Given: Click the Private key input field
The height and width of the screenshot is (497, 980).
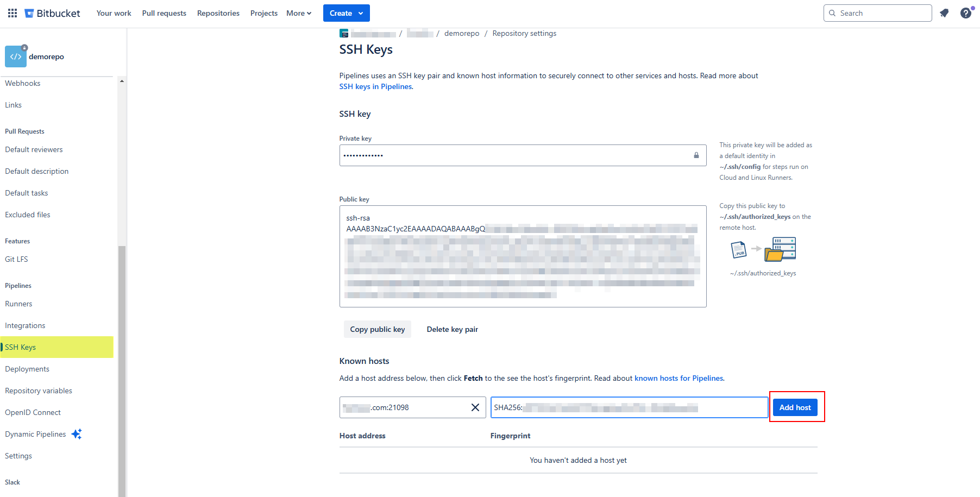Looking at the screenshot, I should (523, 155).
